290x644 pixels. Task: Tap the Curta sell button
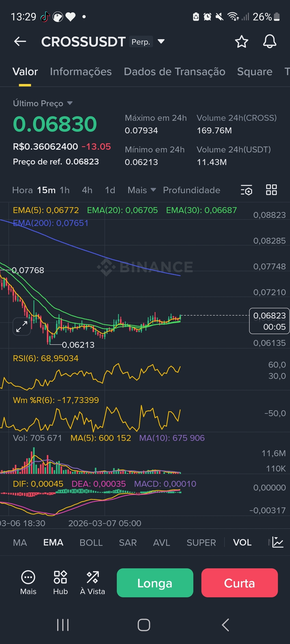coord(240,583)
